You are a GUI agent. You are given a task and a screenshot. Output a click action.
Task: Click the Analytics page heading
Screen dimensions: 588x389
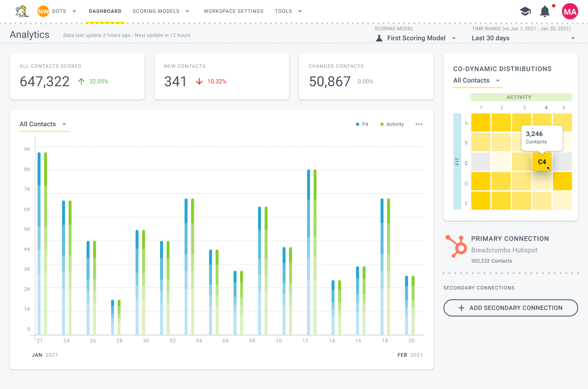pos(29,35)
